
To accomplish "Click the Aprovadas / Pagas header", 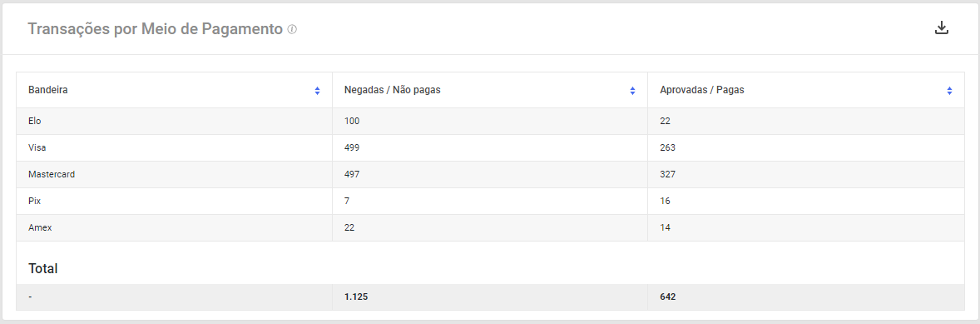I will [805, 90].
